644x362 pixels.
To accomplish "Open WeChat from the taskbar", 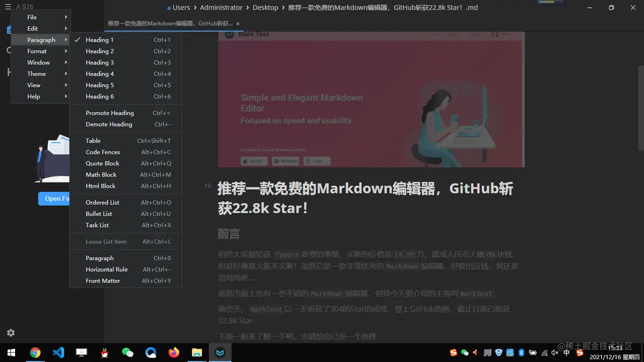I will point(128,353).
